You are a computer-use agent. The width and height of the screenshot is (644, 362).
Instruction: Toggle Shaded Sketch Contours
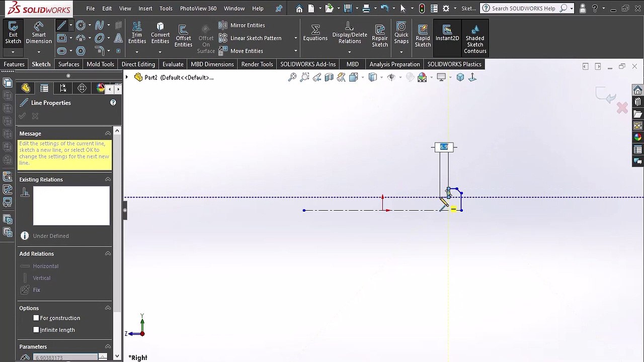tap(475, 39)
